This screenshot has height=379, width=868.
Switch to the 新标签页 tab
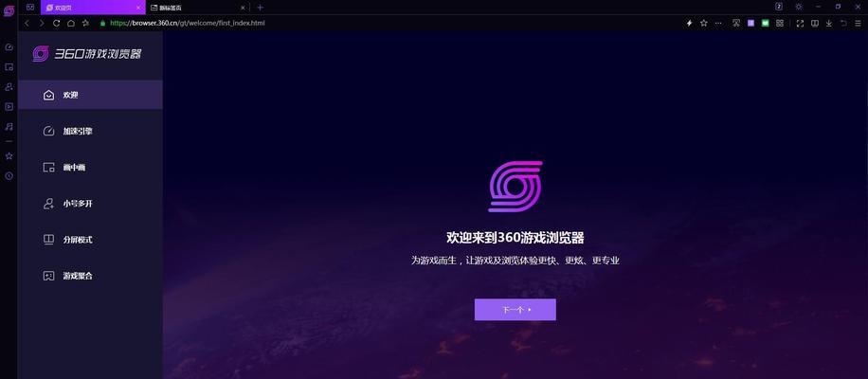click(x=196, y=8)
